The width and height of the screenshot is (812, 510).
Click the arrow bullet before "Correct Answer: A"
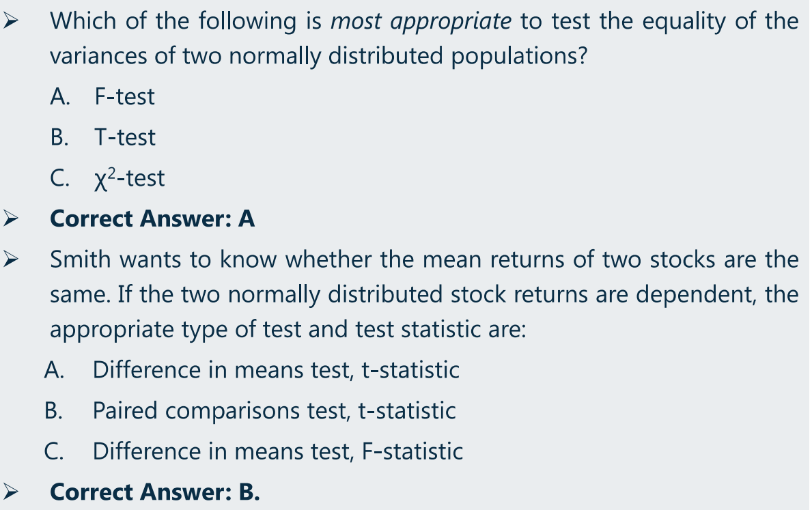10,218
